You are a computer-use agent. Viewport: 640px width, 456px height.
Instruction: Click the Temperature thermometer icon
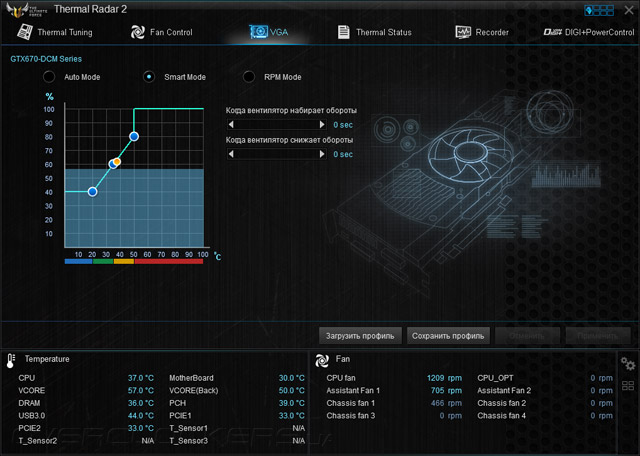pyautogui.click(x=11, y=360)
